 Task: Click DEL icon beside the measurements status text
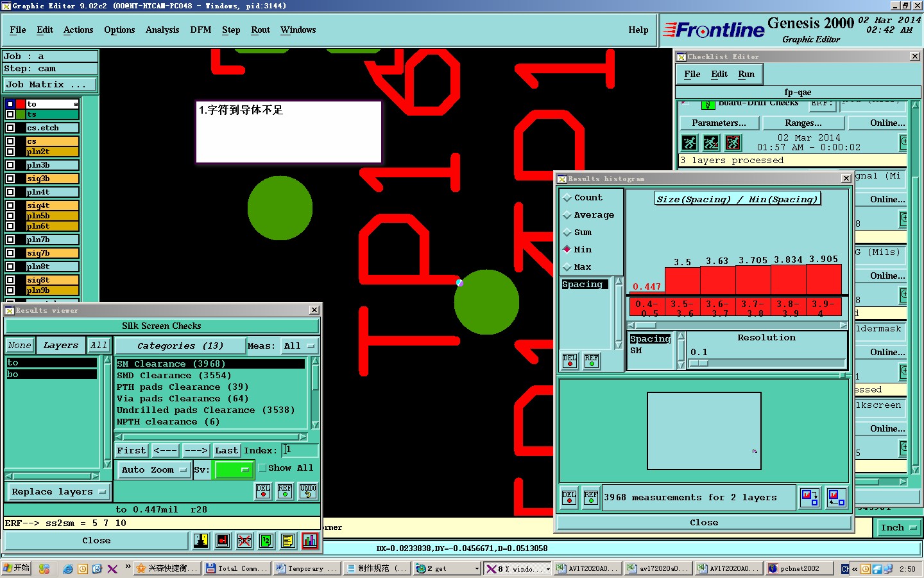coord(569,498)
